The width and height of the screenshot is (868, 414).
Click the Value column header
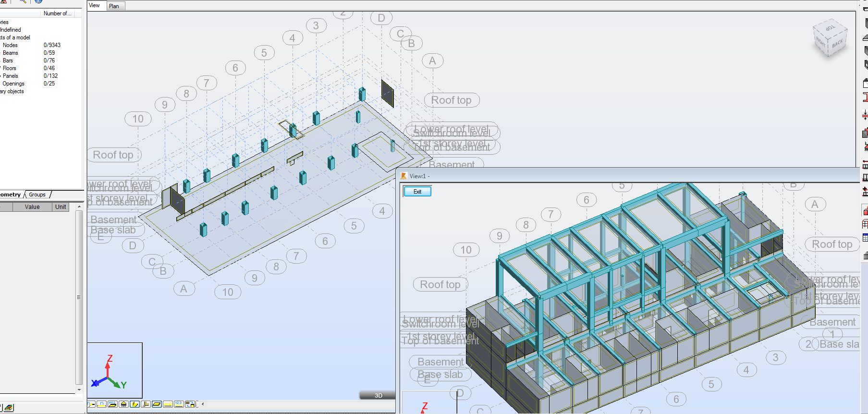point(32,207)
